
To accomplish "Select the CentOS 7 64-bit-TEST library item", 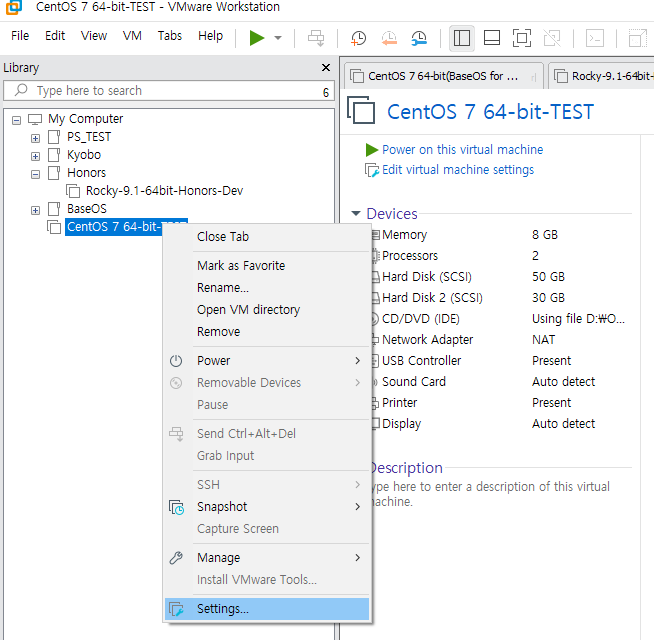I will 113,227.
